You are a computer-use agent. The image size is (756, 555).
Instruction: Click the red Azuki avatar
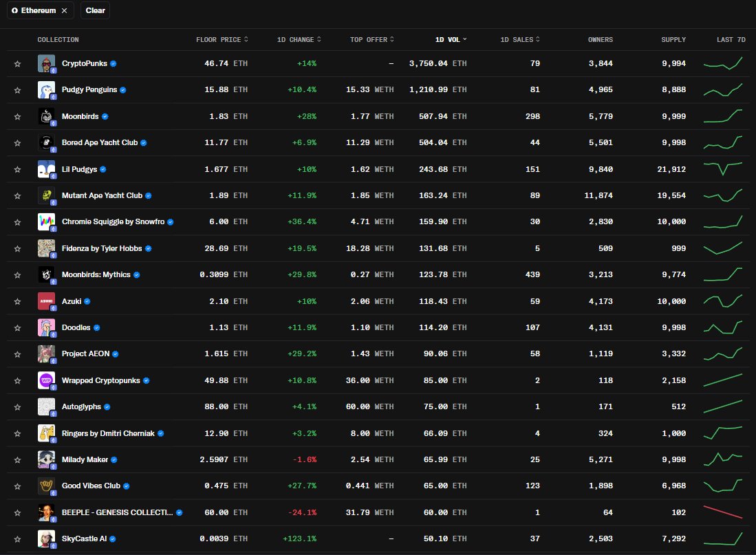click(x=46, y=301)
